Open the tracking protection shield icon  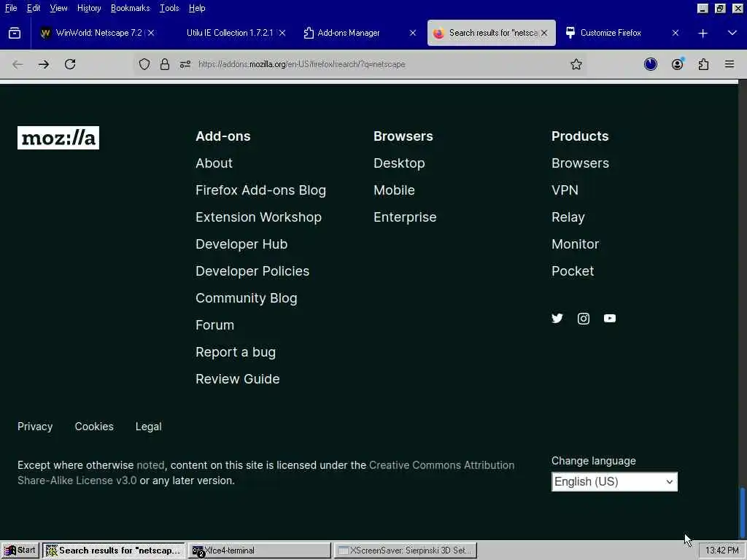click(144, 64)
